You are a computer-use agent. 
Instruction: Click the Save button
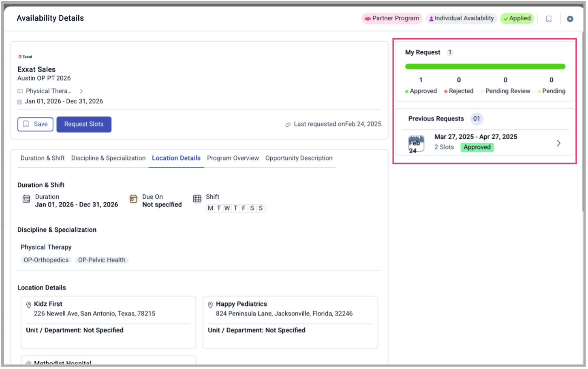tap(36, 124)
